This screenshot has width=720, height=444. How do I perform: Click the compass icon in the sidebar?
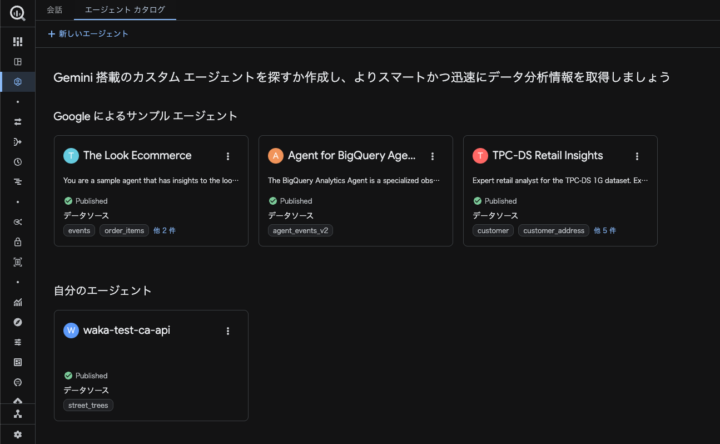17,322
